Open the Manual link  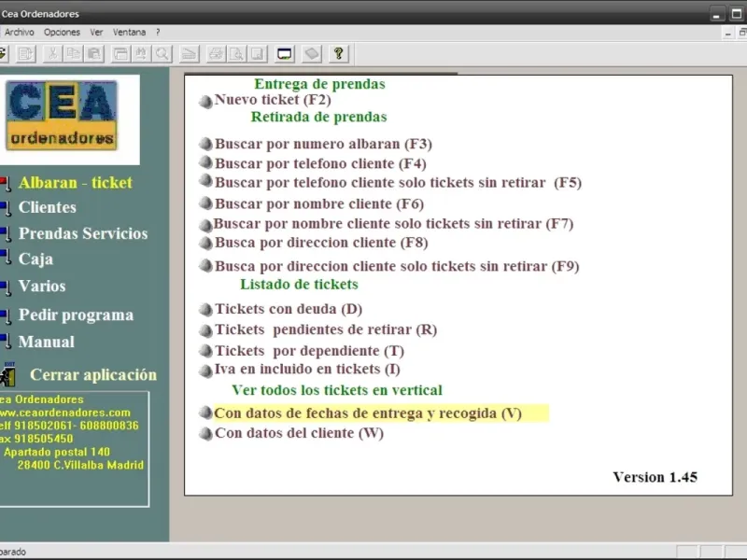[x=46, y=342]
